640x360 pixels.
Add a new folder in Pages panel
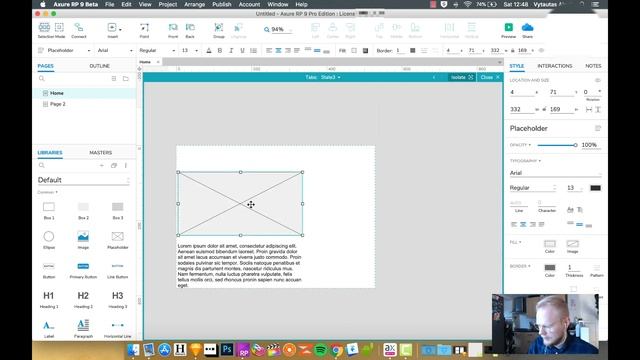[x=126, y=78]
